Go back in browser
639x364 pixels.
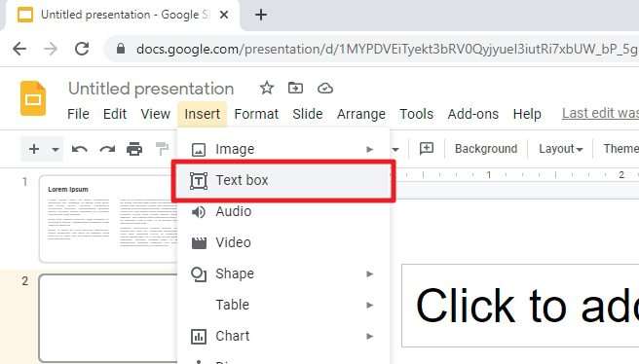coord(19,49)
